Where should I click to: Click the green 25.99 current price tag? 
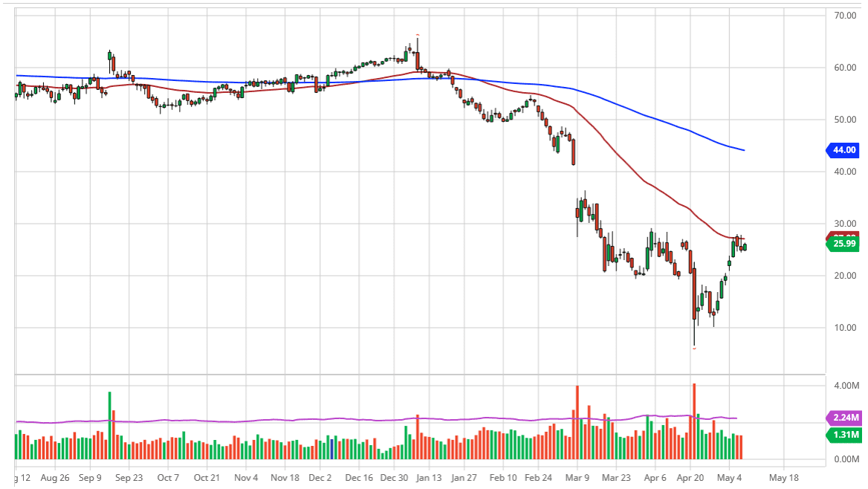pyautogui.click(x=843, y=244)
